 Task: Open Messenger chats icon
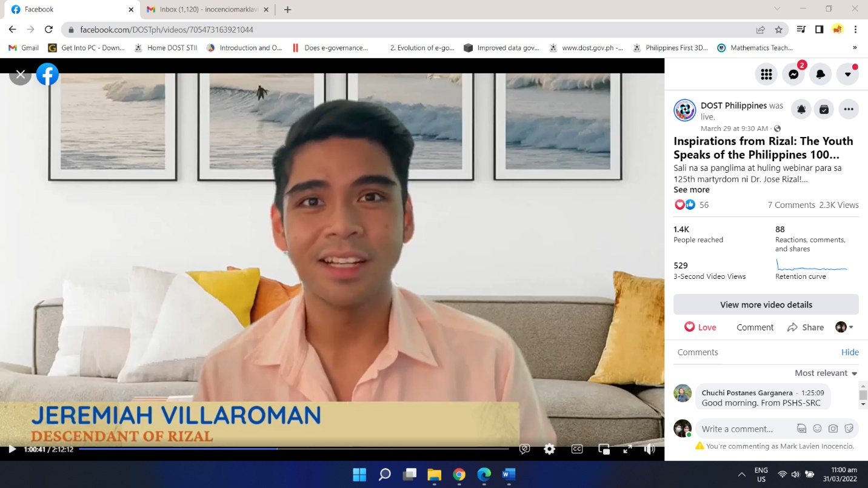click(793, 74)
